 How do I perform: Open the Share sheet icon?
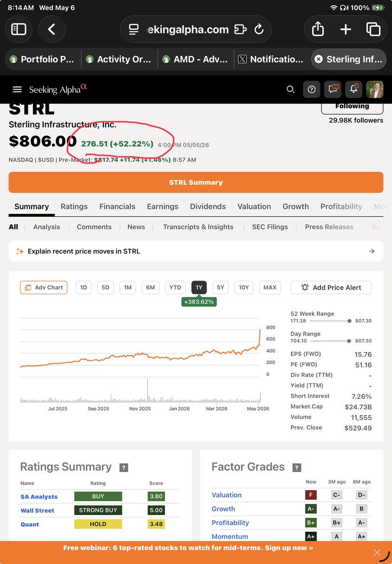coord(318,29)
